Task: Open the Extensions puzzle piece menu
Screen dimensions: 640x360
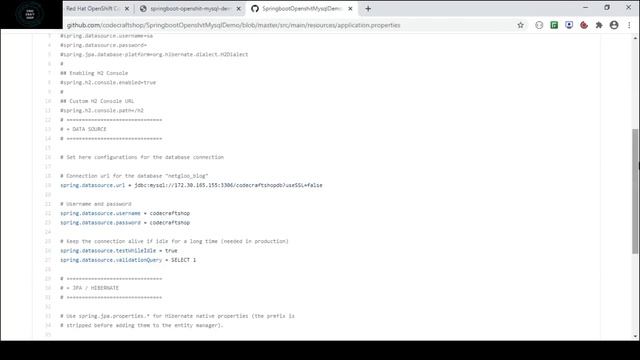Action: pyautogui.click(x=599, y=25)
